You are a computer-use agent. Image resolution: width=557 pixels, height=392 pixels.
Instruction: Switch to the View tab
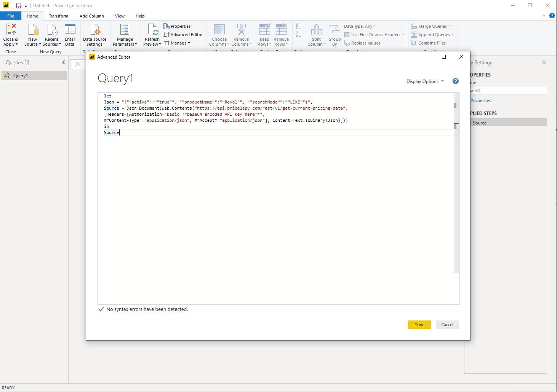(120, 16)
